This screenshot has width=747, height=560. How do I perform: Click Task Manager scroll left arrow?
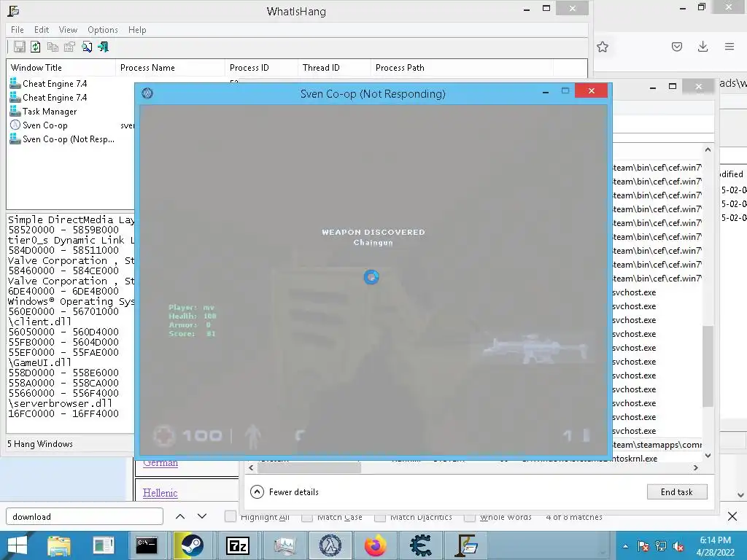pos(252,468)
